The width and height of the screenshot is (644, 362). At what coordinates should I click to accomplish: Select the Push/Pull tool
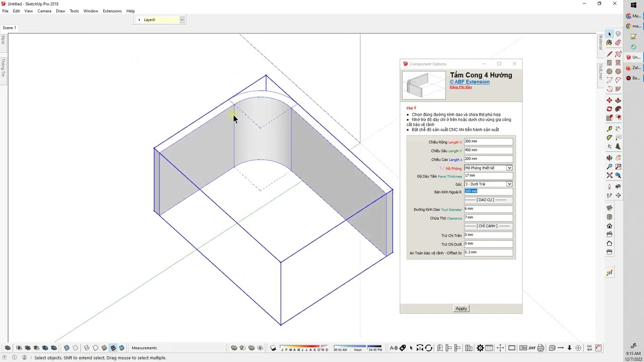pos(618,101)
